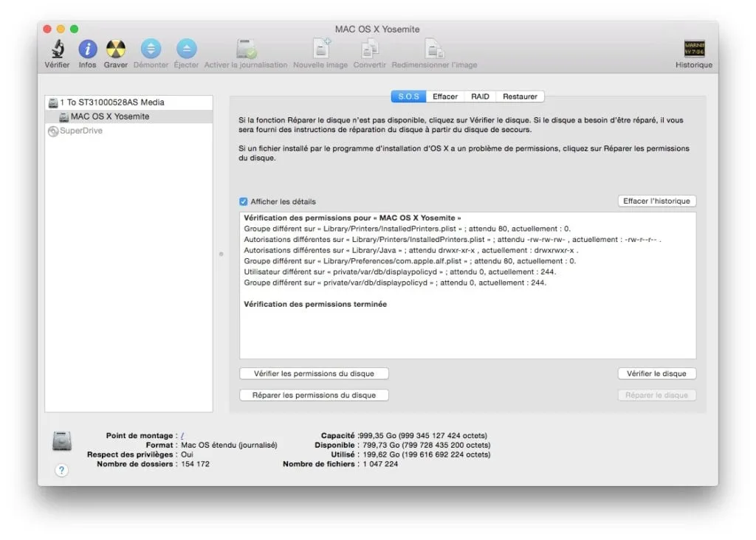Click the Format value Mac OS étendu (journalisé)
Image resolution: width=756 pixels, height=540 pixels.
[x=229, y=445]
